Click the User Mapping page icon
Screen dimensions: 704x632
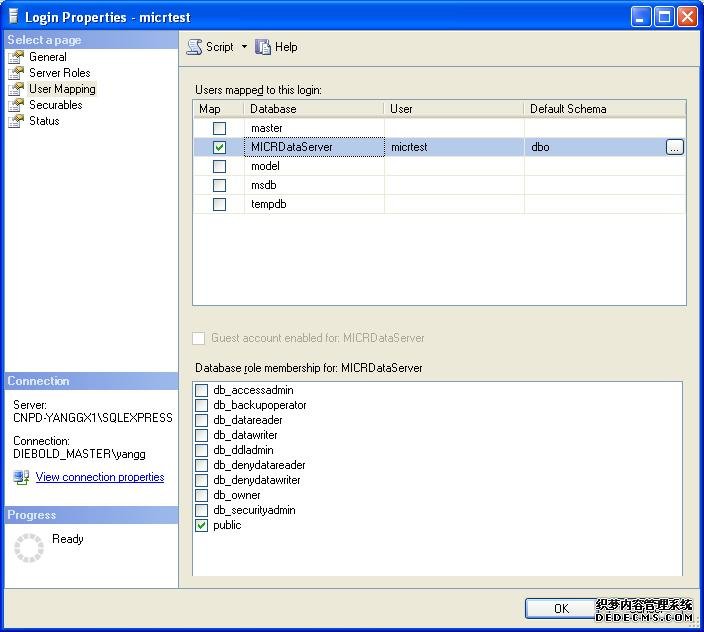point(16,89)
